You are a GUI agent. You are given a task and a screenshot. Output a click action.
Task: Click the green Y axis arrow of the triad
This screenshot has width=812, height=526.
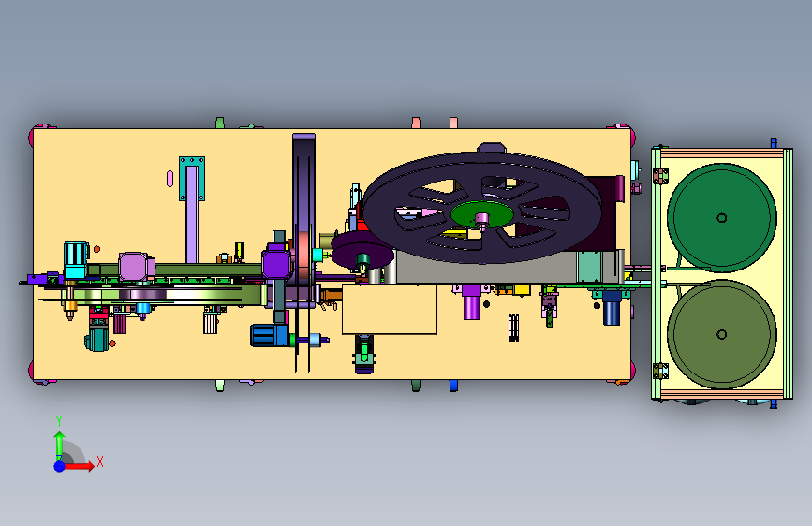(x=60, y=446)
